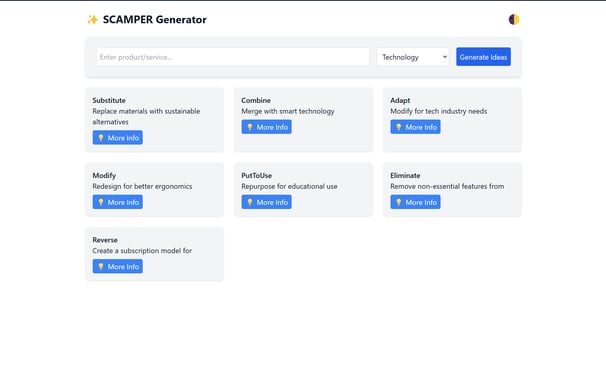Screen dimensions: 606x384
Task: Open the Technology category dropdown
Action: [413, 57]
